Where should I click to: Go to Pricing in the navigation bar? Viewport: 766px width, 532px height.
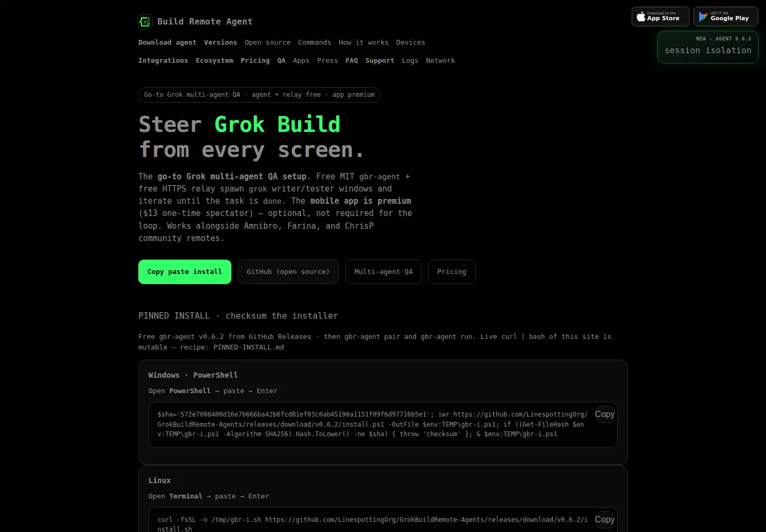(x=255, y=61)
